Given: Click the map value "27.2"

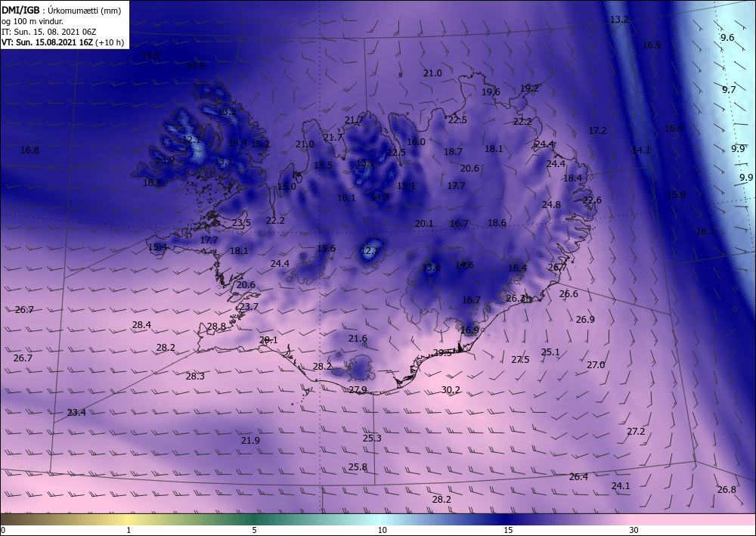Looking at the screenshot, I should [636, 432].
